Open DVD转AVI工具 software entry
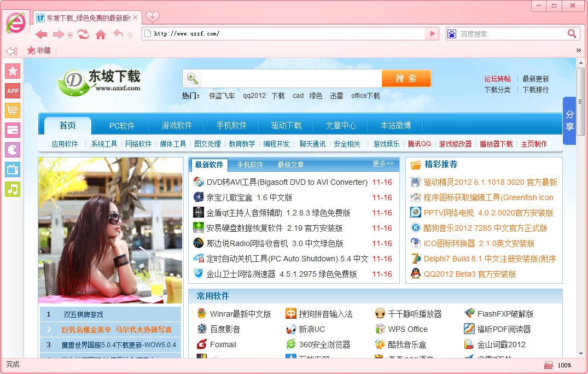588x374 pixels. [x=287, y=182]
